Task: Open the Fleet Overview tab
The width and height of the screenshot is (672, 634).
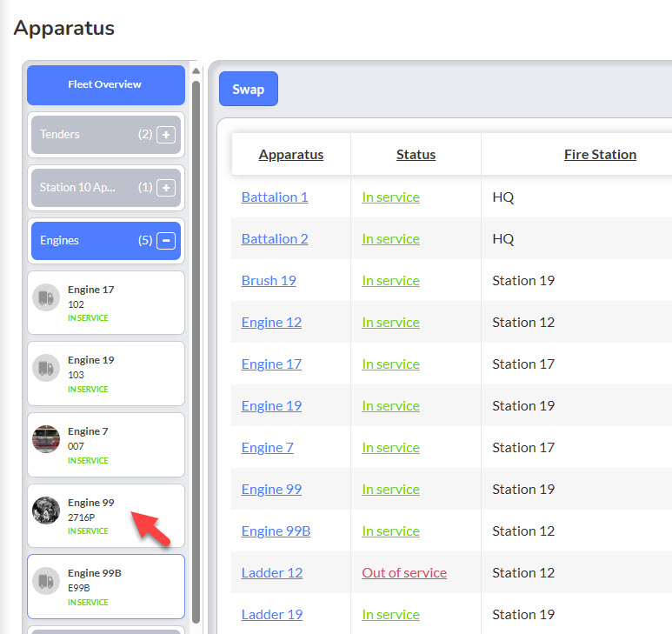Action: 106,85
